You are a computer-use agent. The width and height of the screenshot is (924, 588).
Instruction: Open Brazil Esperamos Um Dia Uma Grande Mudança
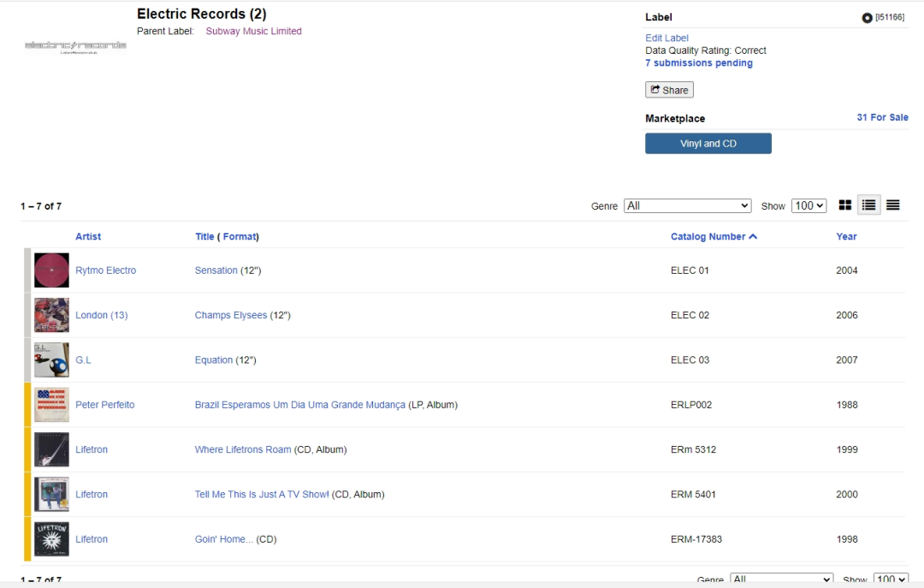pyautogui.click(x=300, y=405)
